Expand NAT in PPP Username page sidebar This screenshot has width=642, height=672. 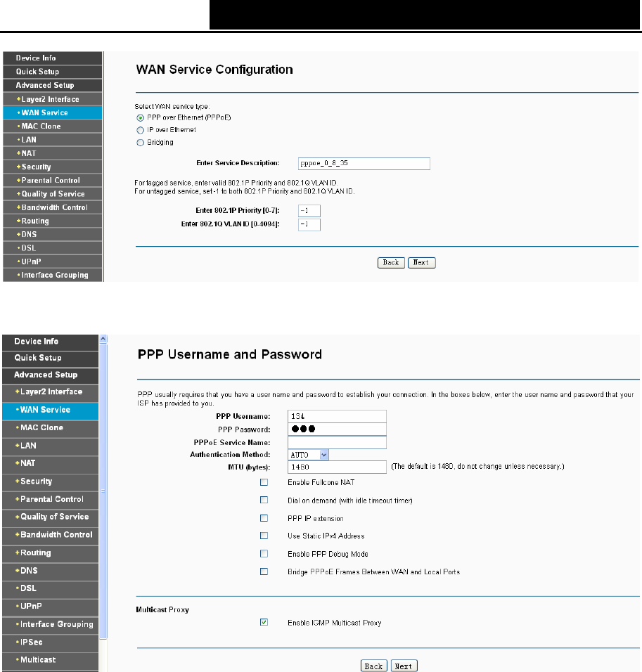(x=50, y=464)
